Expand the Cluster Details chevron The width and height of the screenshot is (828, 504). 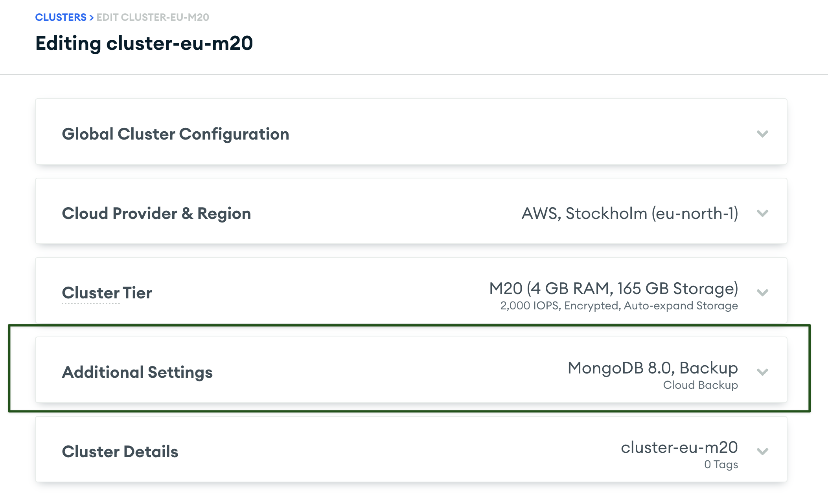click(x=762, y=451)
